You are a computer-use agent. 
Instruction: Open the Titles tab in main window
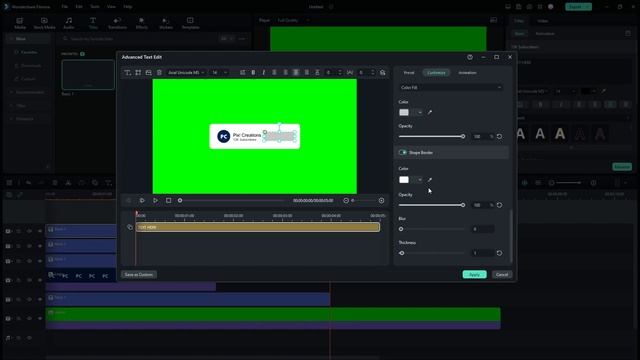93,23
